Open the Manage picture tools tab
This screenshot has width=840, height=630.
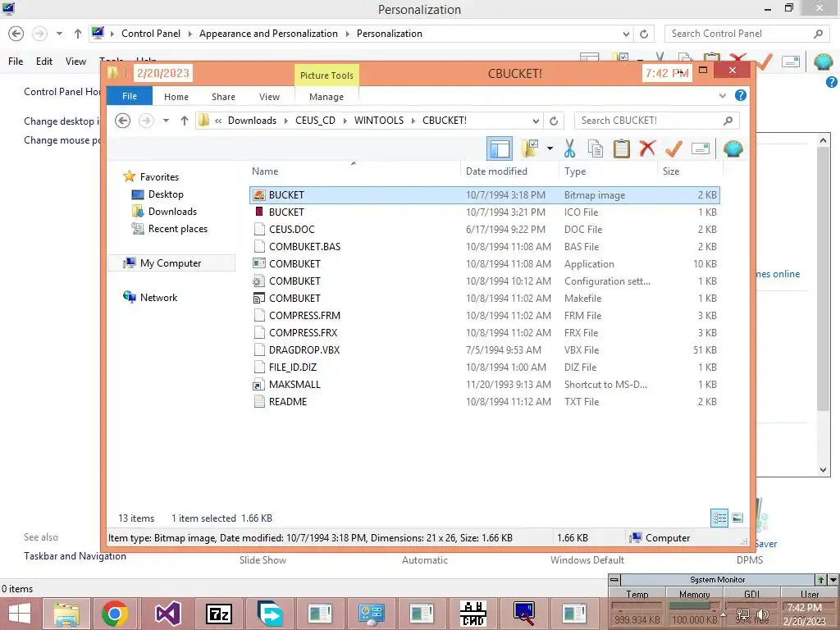[326, 97]
